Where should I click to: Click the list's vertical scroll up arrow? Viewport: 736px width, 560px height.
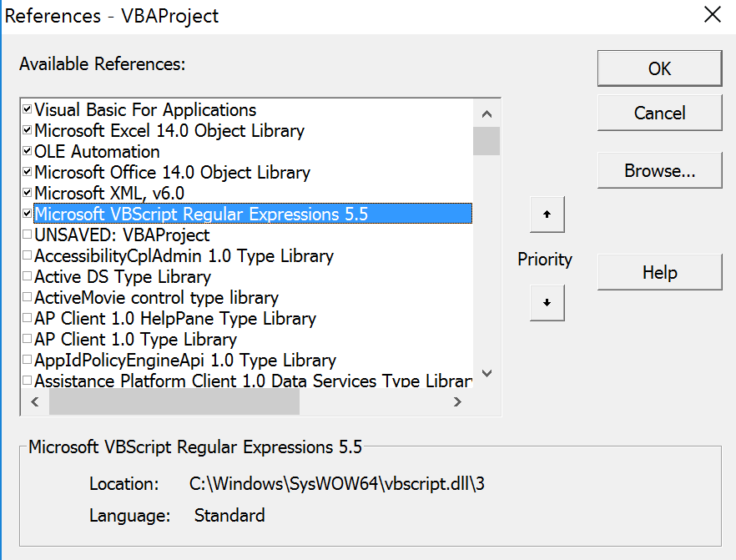click(x=486, y=114)
